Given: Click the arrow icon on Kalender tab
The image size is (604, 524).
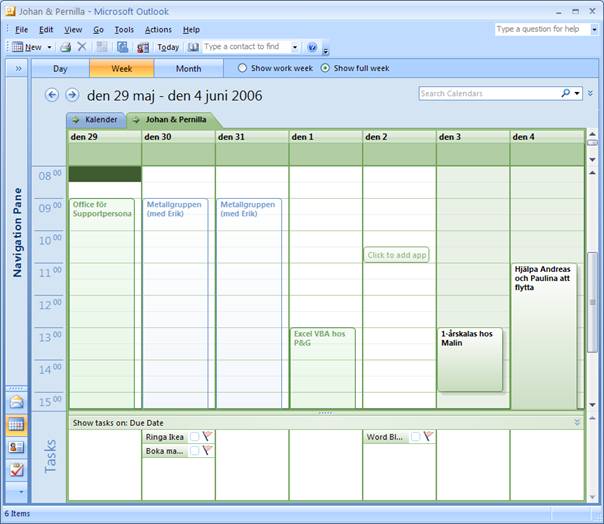Looking at the screenshot, I should pos(76,120).
